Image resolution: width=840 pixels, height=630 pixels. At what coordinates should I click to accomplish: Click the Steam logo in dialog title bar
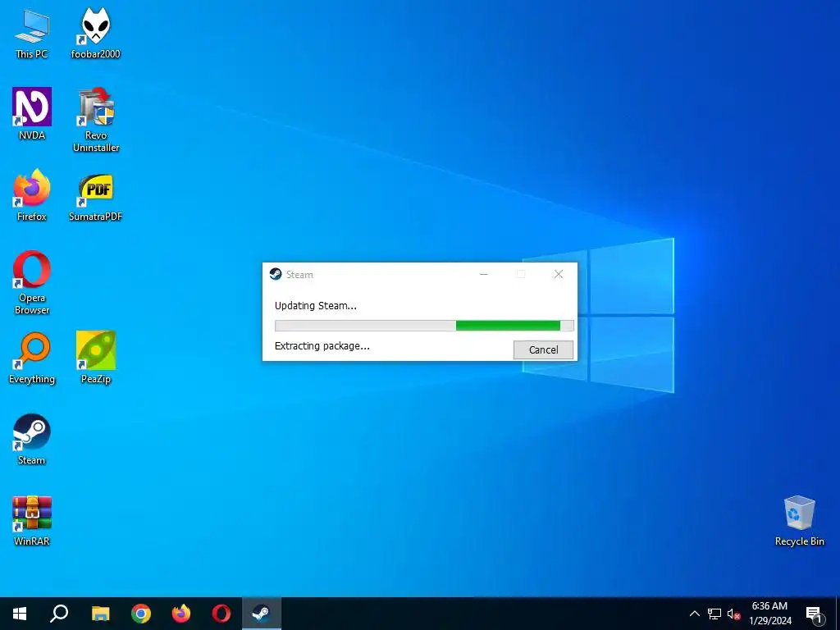[x=276, y=274]
